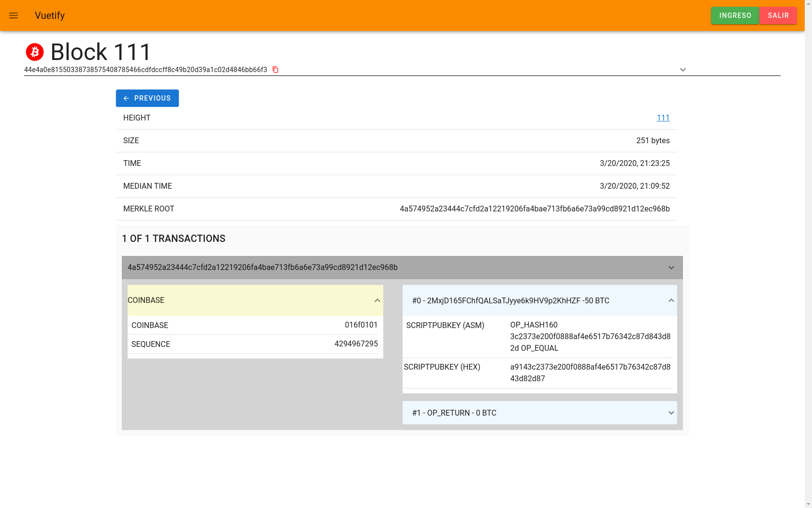This screenshot has width=812, height=508.
Task: Click the block hash 44e4a0e8 text
Action: (145, 70)
